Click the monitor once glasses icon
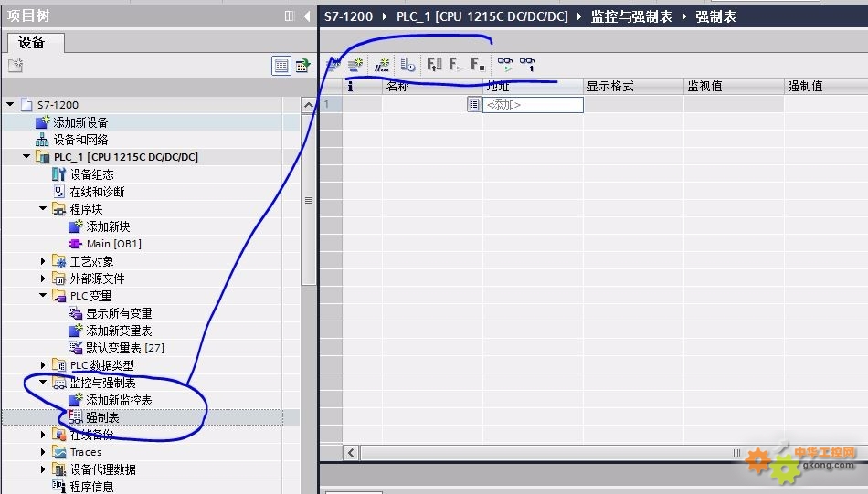 (527, 65)
